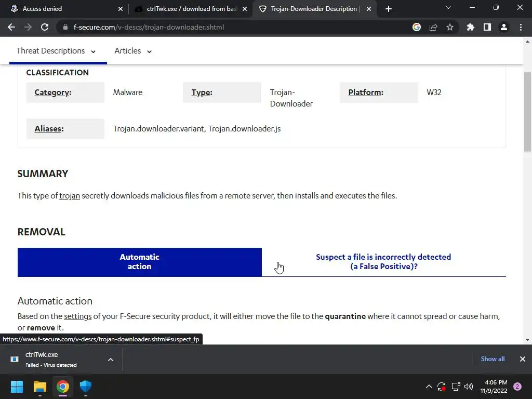Click the scrollbar down arrow
The height and width of the screenshot is (399, 532).
tap(527, 339)
